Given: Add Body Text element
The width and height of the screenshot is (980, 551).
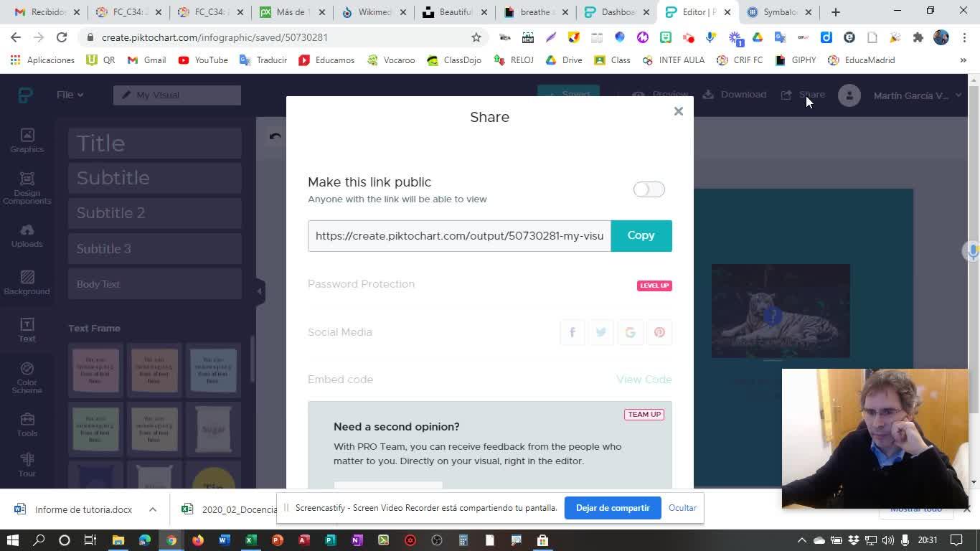Looking at the screenshot, I should click(155, 284).
